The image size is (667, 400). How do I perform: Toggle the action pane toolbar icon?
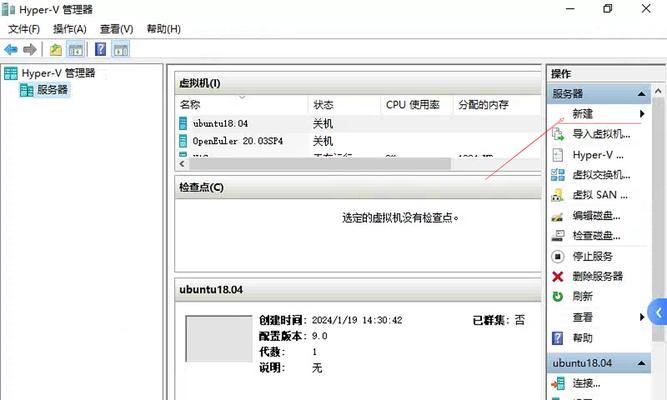click(x=120, y=50)
